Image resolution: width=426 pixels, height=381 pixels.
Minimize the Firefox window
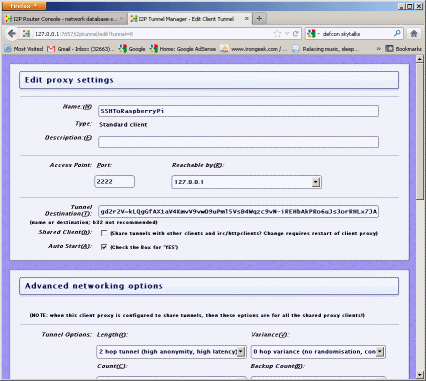(x=401, y=6)
